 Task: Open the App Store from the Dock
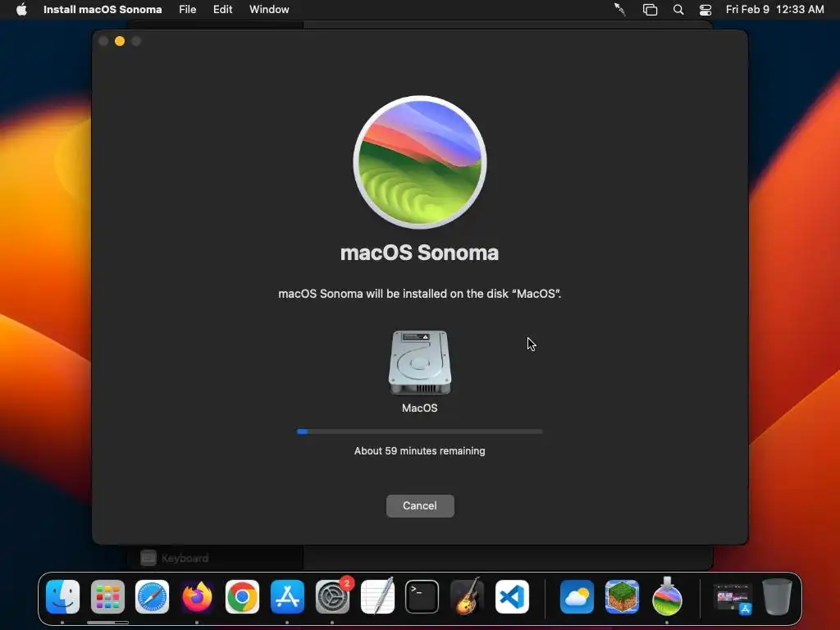click(x=287, y=597)
